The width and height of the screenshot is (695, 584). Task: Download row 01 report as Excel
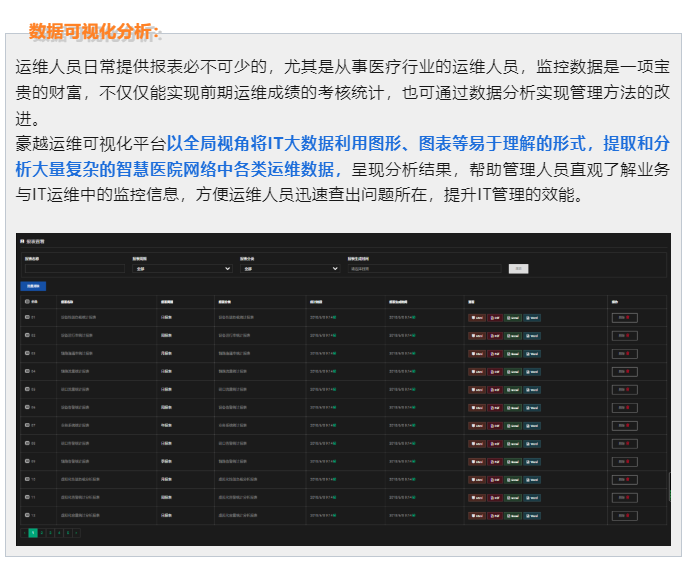(513, 317)
